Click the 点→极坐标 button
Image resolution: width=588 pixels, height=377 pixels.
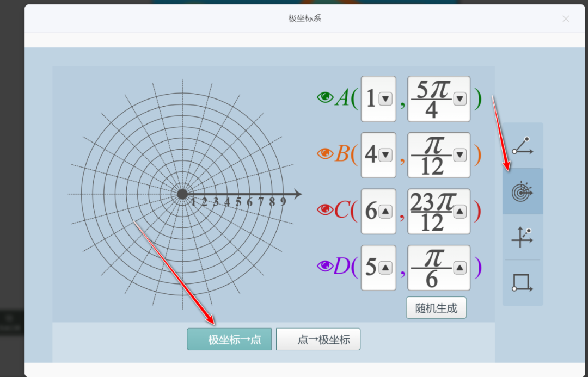click(318, 339)
